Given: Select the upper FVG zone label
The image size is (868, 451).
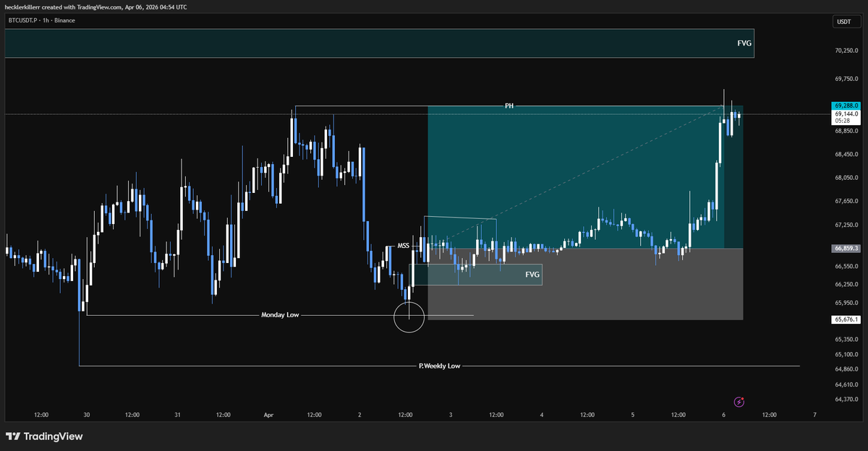Looking at the screenshot, I should pyautogui.click(x=744, y=43).
